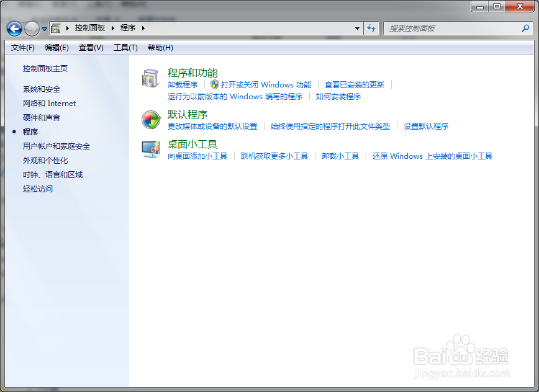Click the magnifier search icon
The height and width of the screenshot is (392, 539).
[x=525, y=28]
